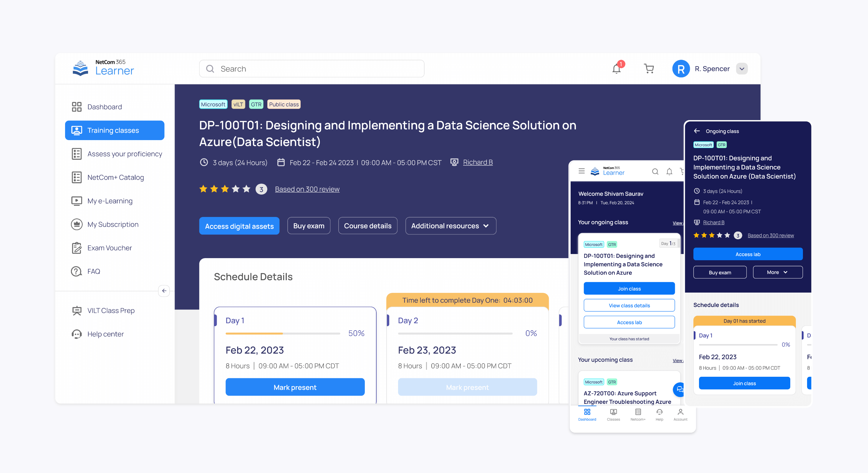Tap the search icon in mobile dashboard header

[x=655, y=172]
